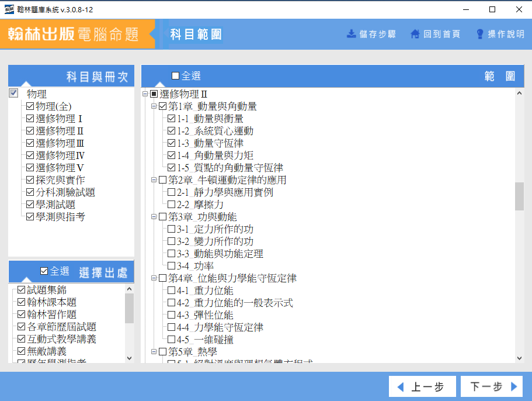Select 選修物理 IV tree item
This screenshot has width=532, height=401.
(60, 155)
